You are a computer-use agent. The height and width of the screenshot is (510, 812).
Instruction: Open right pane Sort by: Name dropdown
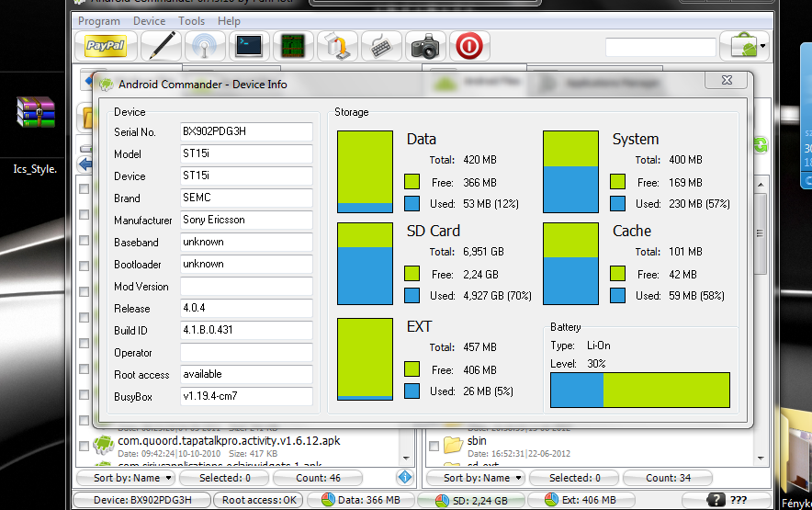476,478
